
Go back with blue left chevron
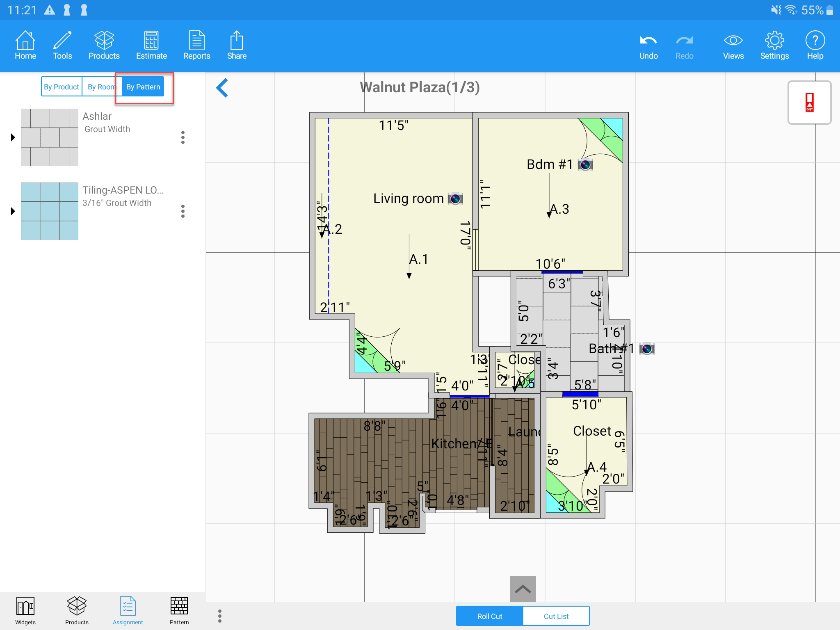tap(222, 88)
